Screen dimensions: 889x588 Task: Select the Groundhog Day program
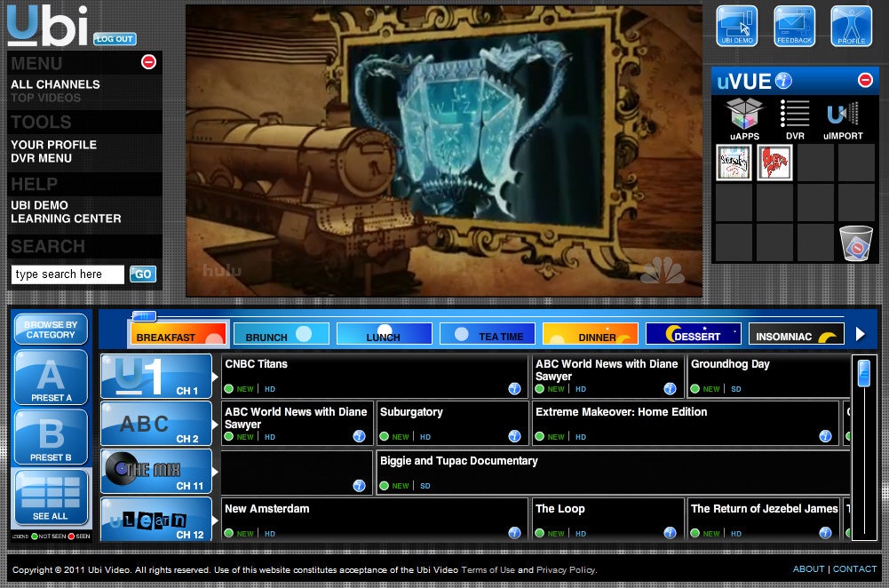point(768,376)
